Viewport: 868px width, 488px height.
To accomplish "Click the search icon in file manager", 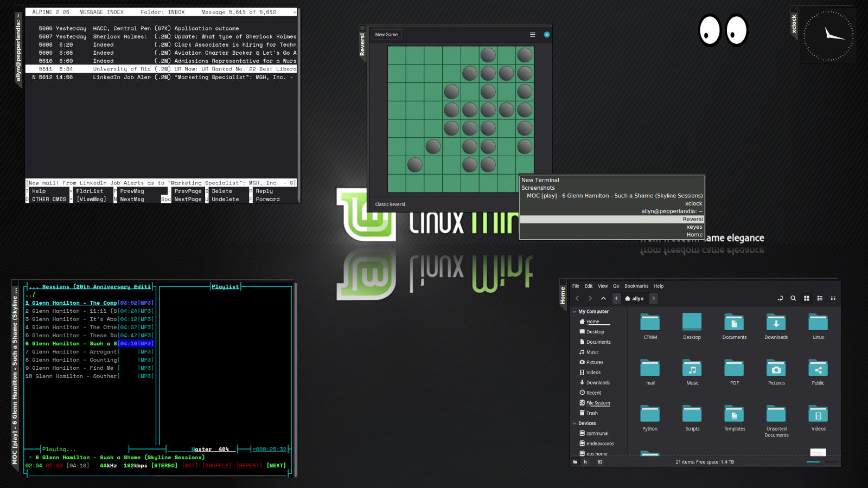I will point(793,298).
